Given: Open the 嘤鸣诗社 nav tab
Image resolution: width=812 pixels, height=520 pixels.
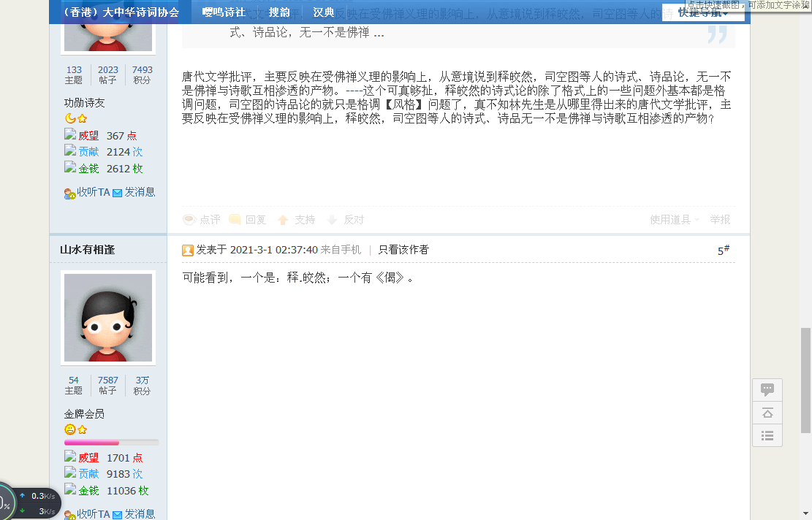Looking at the screenshot, I should [223, 12].
